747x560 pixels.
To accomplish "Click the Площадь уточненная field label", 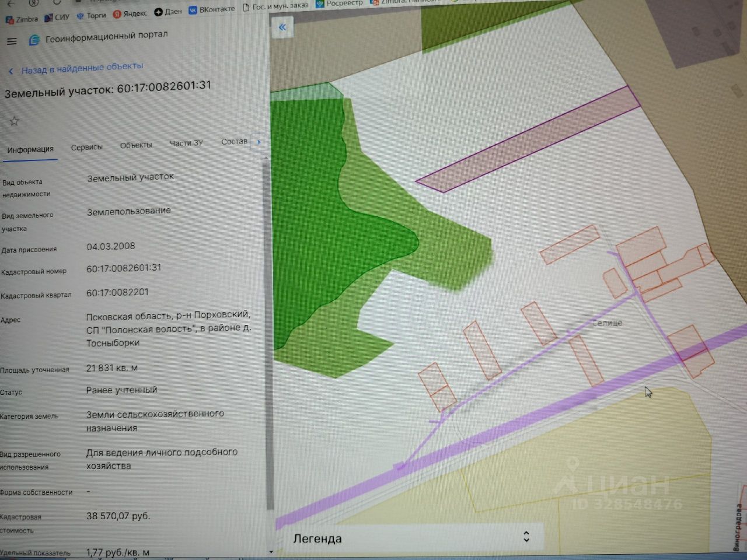I will 34,370.
